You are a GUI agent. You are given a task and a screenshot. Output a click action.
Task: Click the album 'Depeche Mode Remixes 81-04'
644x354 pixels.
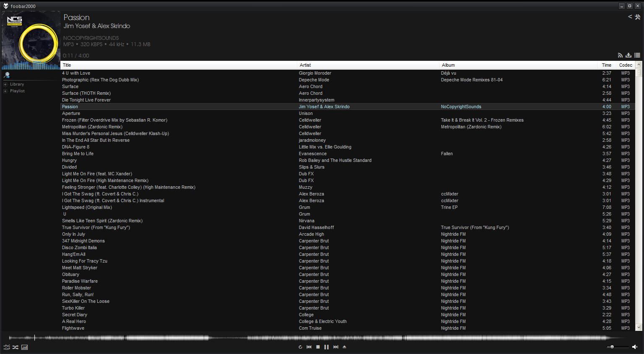(472, 80)
